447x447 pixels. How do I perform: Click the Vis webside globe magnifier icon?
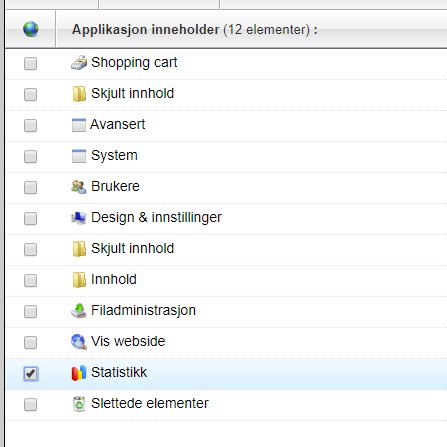[x=79, y=342]
